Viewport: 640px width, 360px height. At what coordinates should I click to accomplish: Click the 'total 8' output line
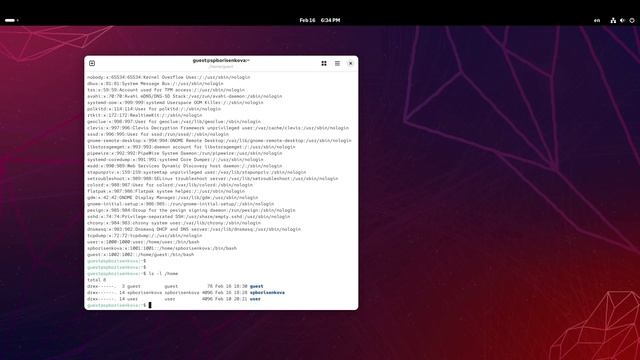[96, 280]
